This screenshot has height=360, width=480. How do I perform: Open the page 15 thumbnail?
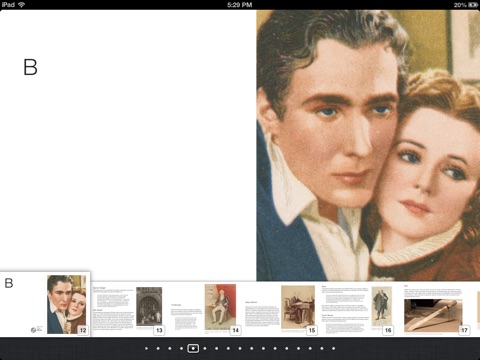pos(281,309)
